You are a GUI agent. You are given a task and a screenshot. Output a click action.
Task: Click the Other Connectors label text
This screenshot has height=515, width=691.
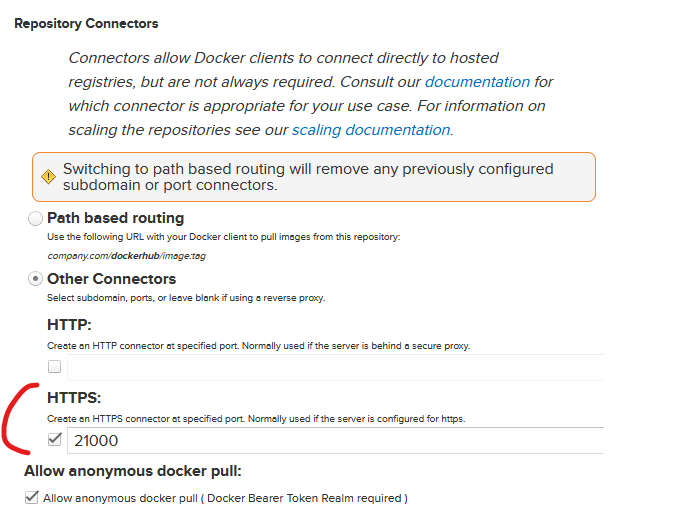(x=111, y=279)
